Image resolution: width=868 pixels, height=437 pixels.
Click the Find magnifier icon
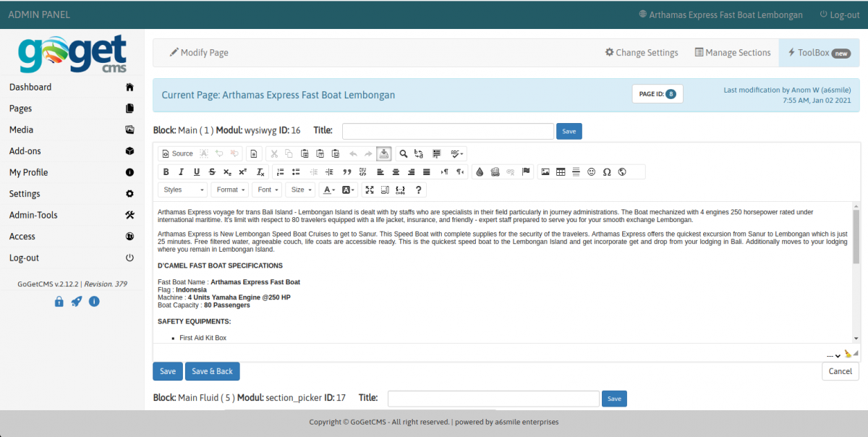pos(404,153)
